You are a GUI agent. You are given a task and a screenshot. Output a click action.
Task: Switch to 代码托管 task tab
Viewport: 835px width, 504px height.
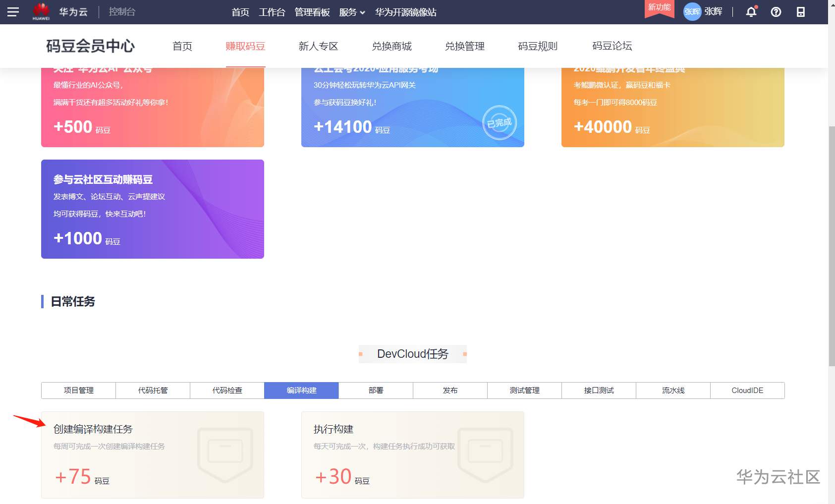coord(153,391)
